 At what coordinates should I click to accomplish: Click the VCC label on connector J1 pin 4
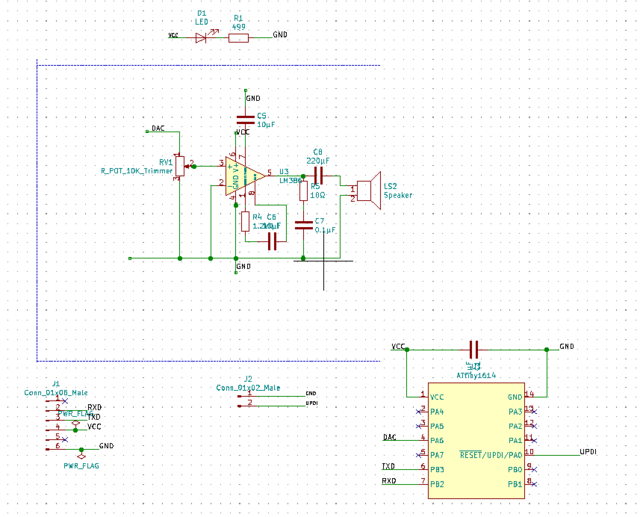94,426
